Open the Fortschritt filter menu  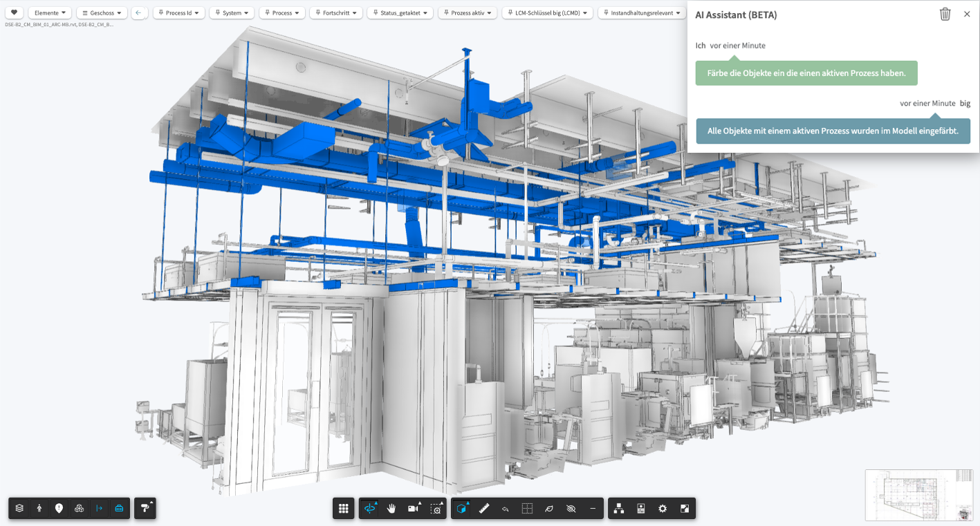tap(336, 12)
